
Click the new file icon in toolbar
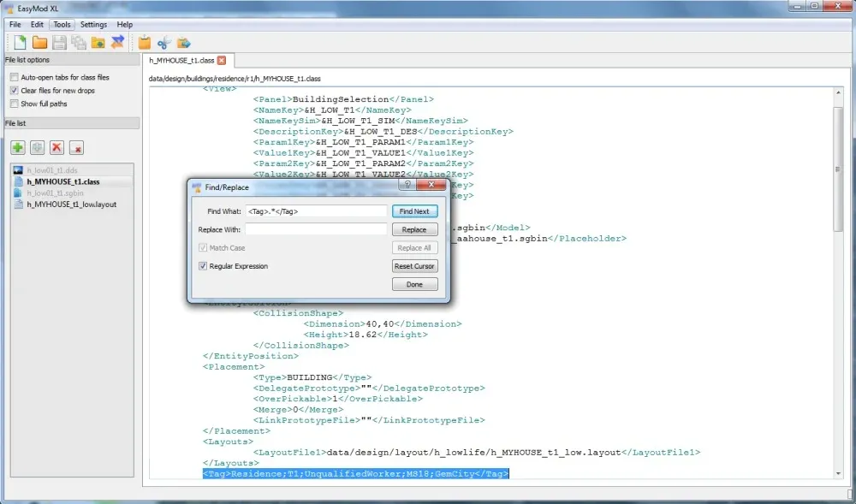(x=20, y=42)
